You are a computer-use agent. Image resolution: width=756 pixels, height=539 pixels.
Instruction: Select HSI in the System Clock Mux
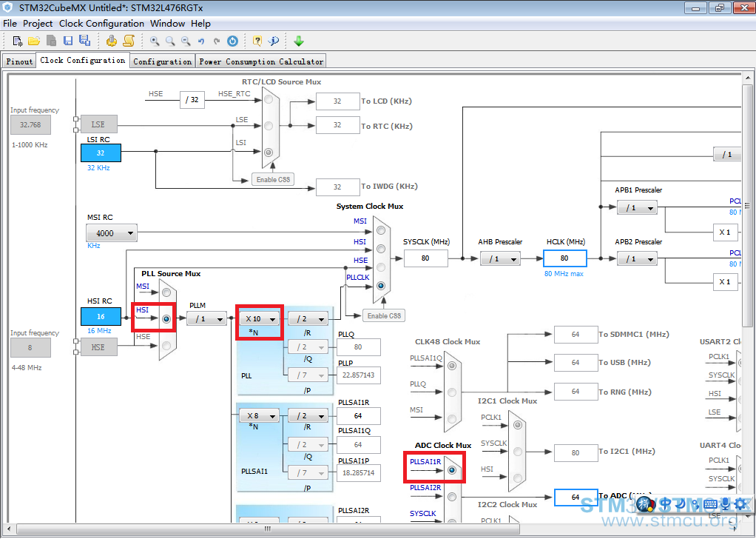click(381, 249)
